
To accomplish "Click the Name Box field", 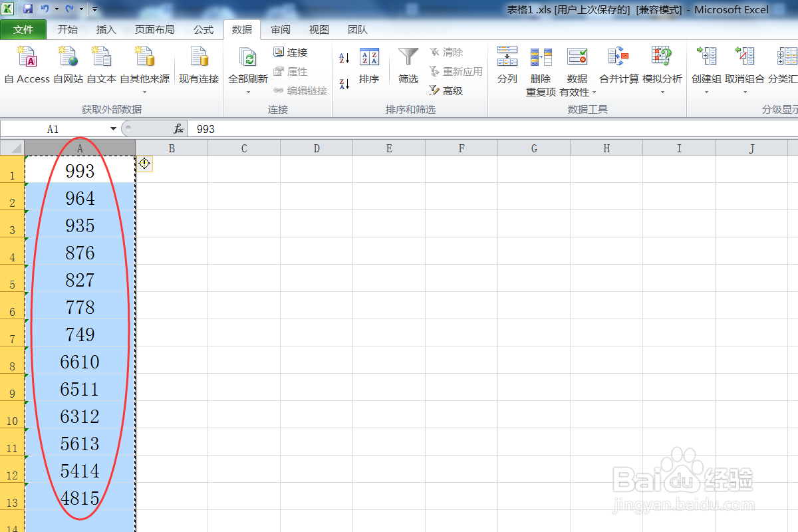I will click(x=54, y=129).
